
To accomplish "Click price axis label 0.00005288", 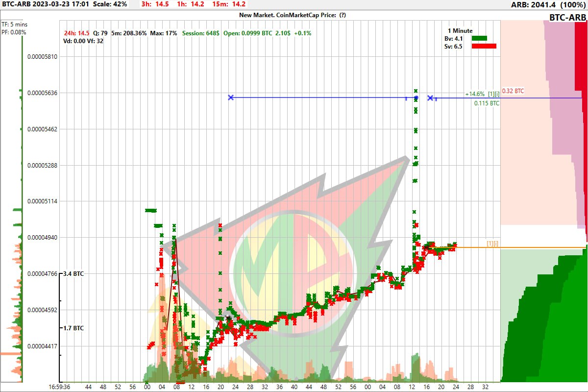I will pos(43,166).
